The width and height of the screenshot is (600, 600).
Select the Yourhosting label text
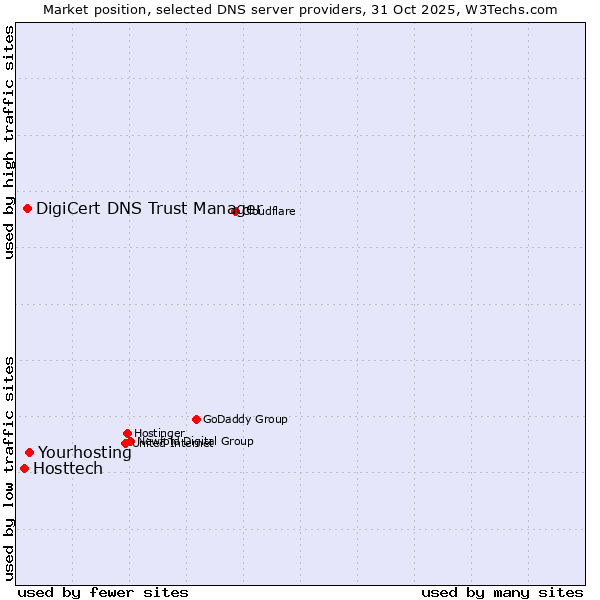(85, 452)
